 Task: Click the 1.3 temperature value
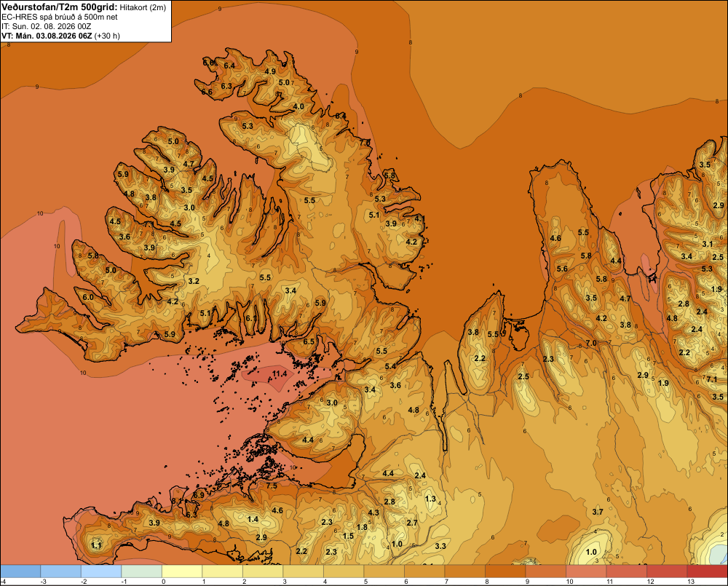(430, 499)
